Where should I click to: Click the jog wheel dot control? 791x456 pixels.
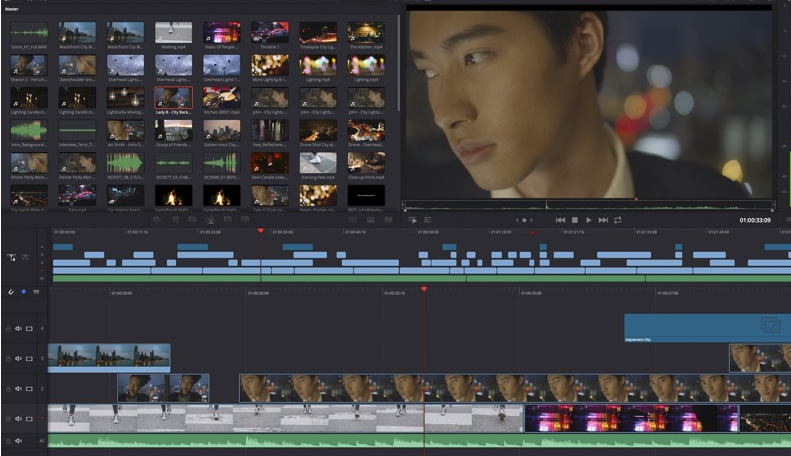[x=524, y=220]
